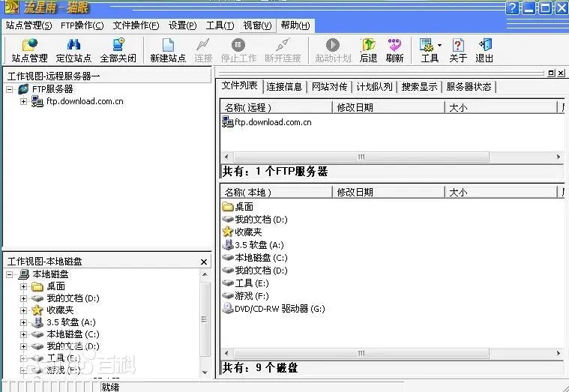
Task: Click the remote list horizontal scrollbar thumb
Action: click(361, 157)
